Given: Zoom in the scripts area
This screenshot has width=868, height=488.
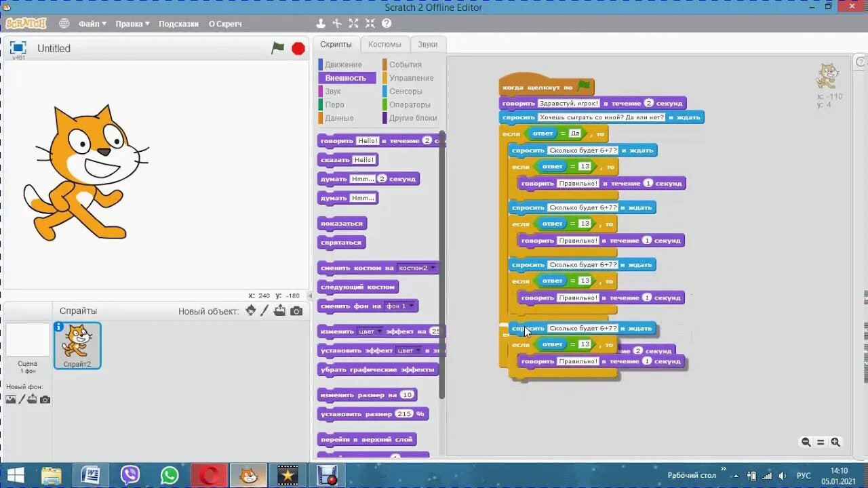Looking at the screenshot, I should 835,442.
